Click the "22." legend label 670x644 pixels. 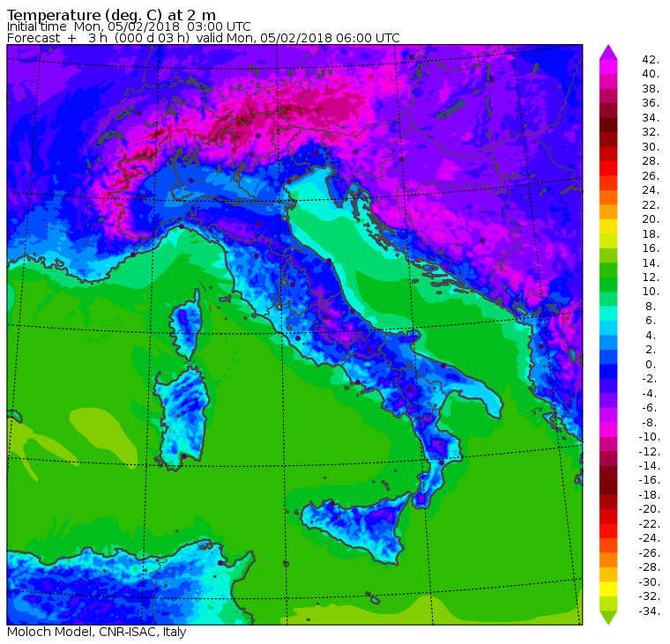pos(651,205)
